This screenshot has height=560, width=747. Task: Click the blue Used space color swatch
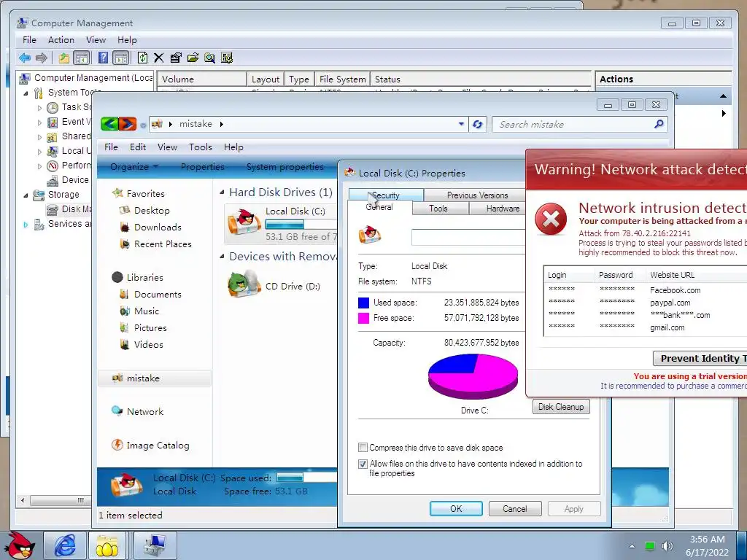point(363,303)
